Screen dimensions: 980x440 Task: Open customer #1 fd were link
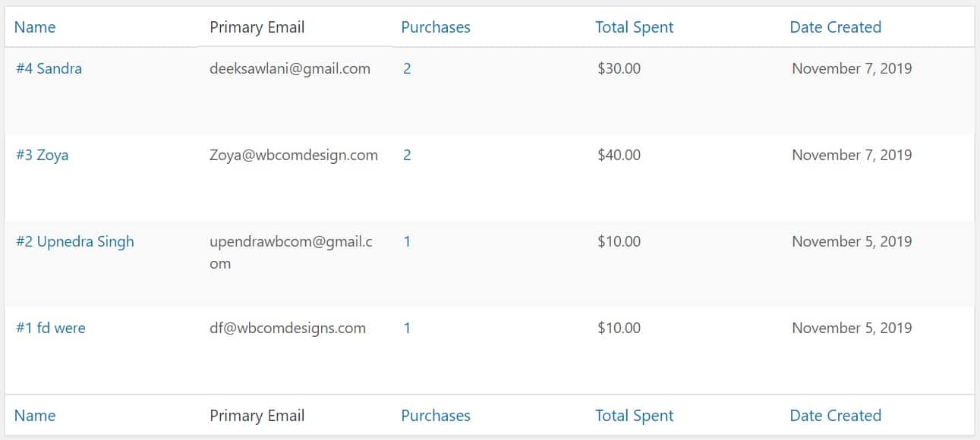[50, 328]
